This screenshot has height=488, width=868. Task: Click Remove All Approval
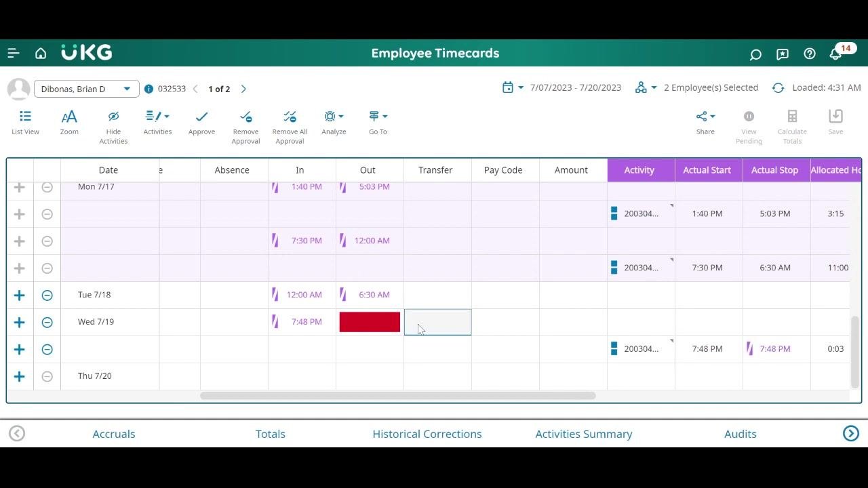coord(290,127)
